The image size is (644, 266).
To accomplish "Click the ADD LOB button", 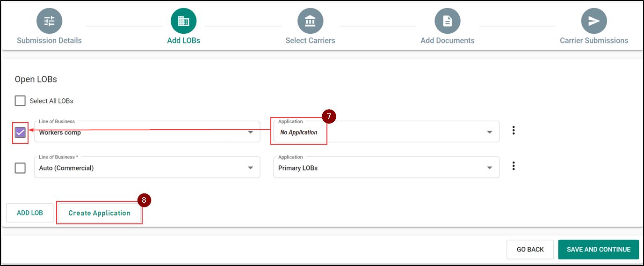I will 30,213.
